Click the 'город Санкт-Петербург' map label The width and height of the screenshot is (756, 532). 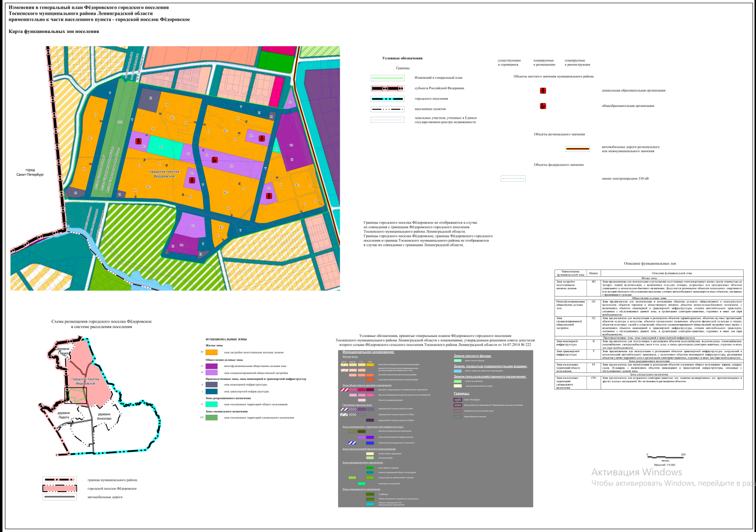tap(30, 172)
